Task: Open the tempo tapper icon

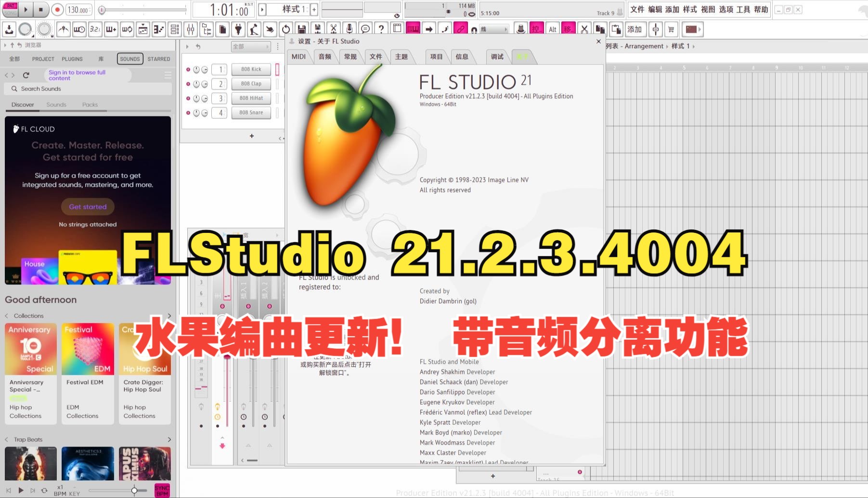Action: click(x=254, y=29)
